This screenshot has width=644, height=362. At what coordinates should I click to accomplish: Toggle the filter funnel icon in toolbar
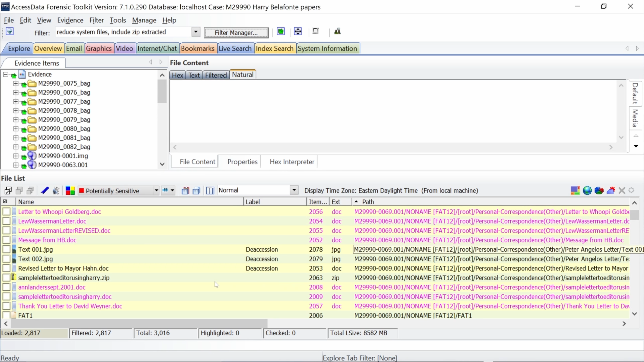10,32
